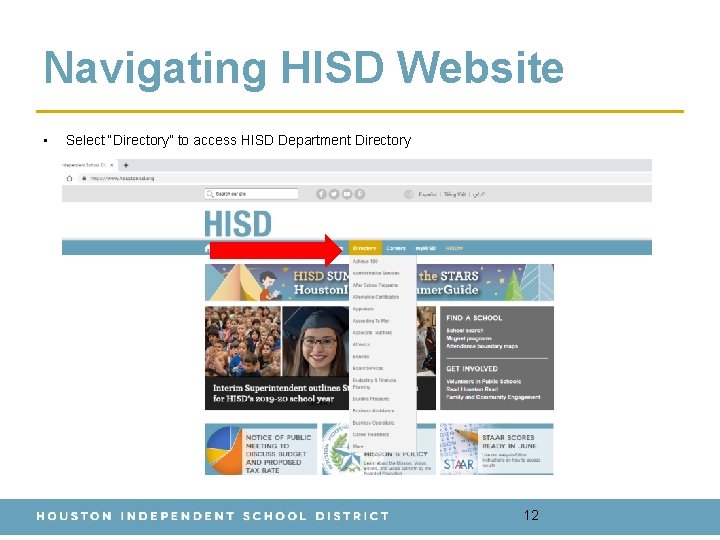Viewport: 720px width, 540px height.
Task: Switch the site to Tiếng Việt
Action: pos(455,194)
